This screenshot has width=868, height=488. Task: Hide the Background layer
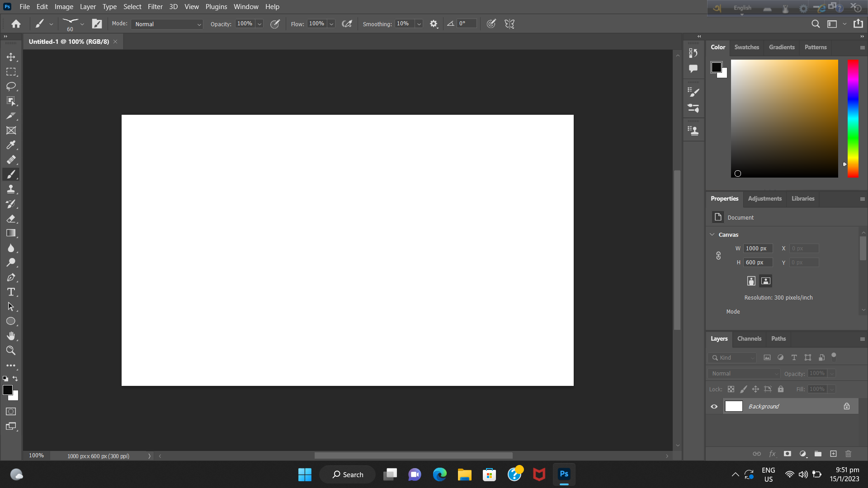point(714,406)
